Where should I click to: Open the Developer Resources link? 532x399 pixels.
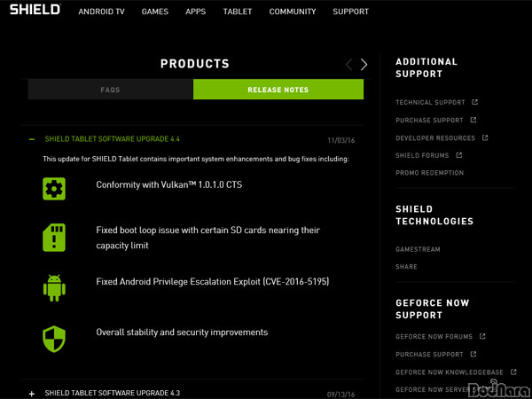(x=435, y=138)
